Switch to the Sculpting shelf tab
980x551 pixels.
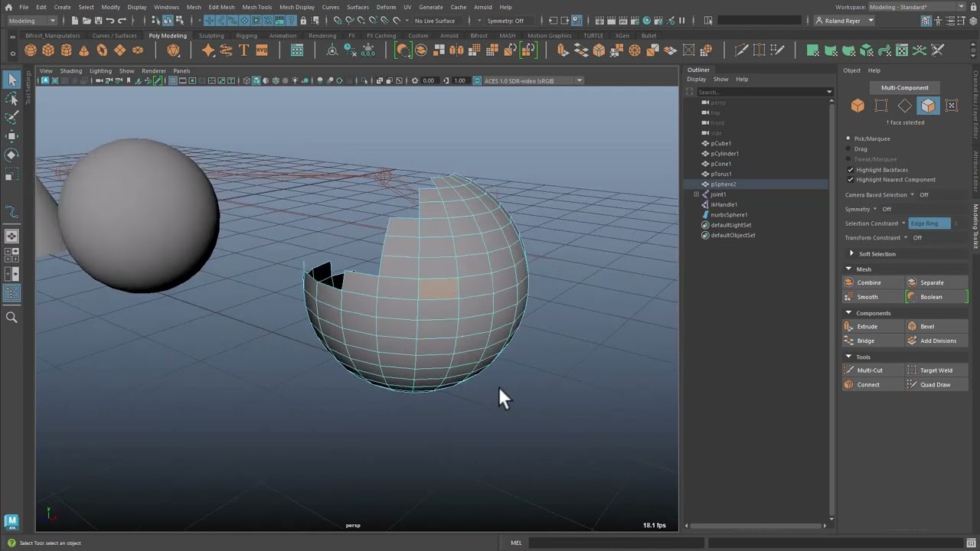tap(211, 35)
